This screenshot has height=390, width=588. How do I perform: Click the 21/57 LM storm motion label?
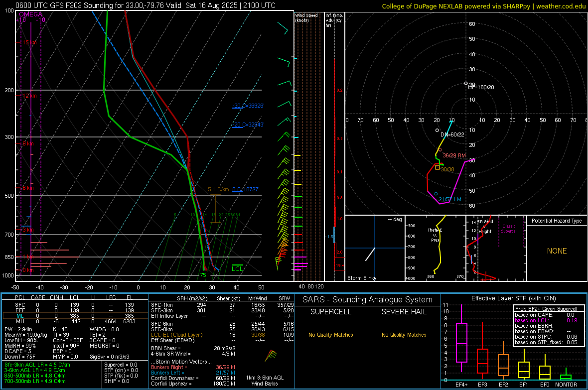click(x=450, y=199)
